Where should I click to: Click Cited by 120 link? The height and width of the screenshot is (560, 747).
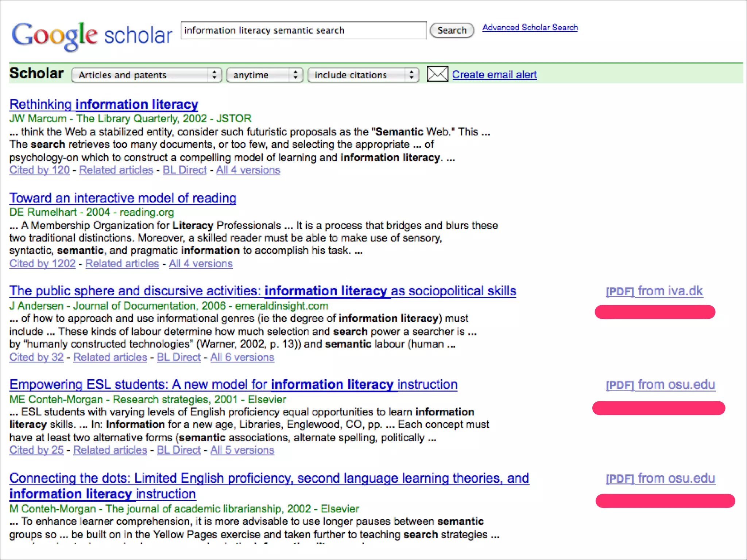(x=39, y=170)
